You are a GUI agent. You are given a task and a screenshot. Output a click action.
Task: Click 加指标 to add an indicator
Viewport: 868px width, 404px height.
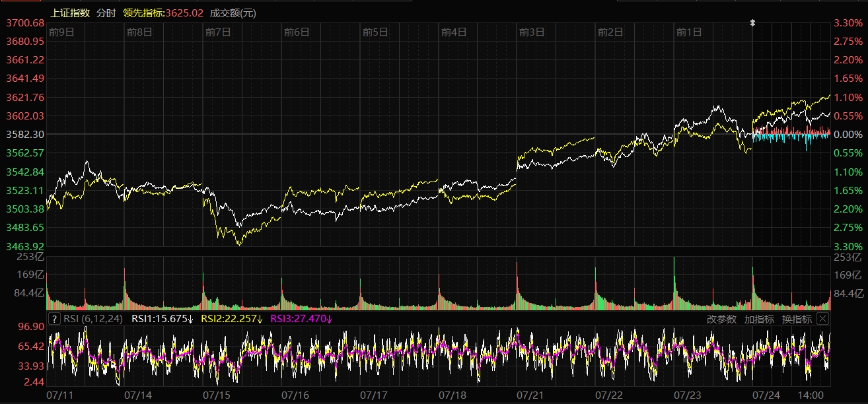click(x=759, y=319)
